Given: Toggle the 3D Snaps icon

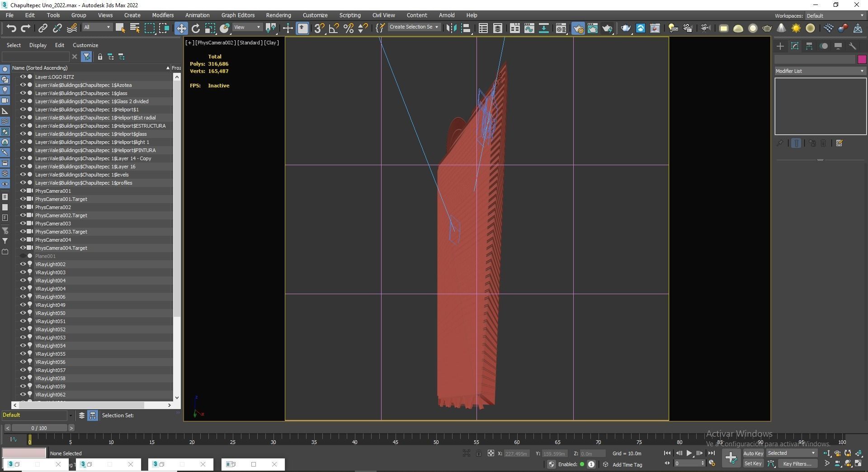Looking at the screenshot, I should click(x=319, y=28).
